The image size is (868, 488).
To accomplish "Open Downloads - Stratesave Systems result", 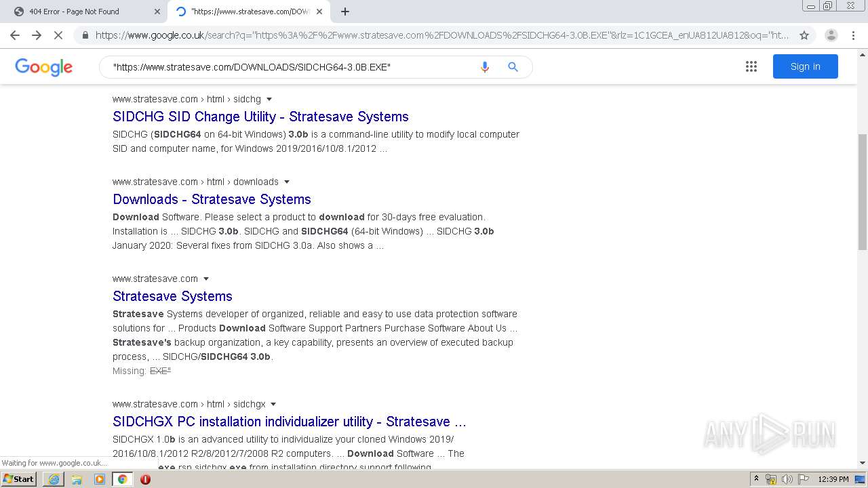I will (x=212, y=199).
